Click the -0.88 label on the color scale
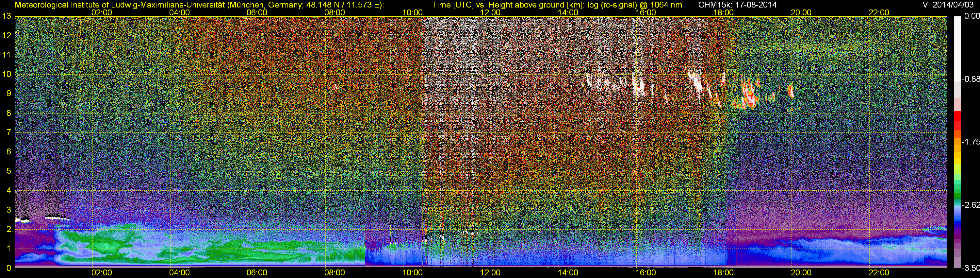Image resolution: width=980 pixels, height=278 pixels. (x=971, y=79)
